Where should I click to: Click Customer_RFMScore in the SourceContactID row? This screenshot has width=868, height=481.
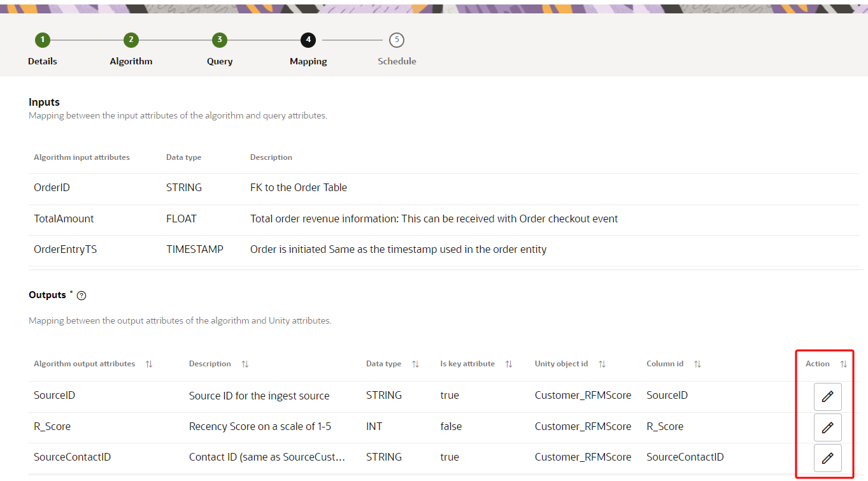tap(583, 457)
